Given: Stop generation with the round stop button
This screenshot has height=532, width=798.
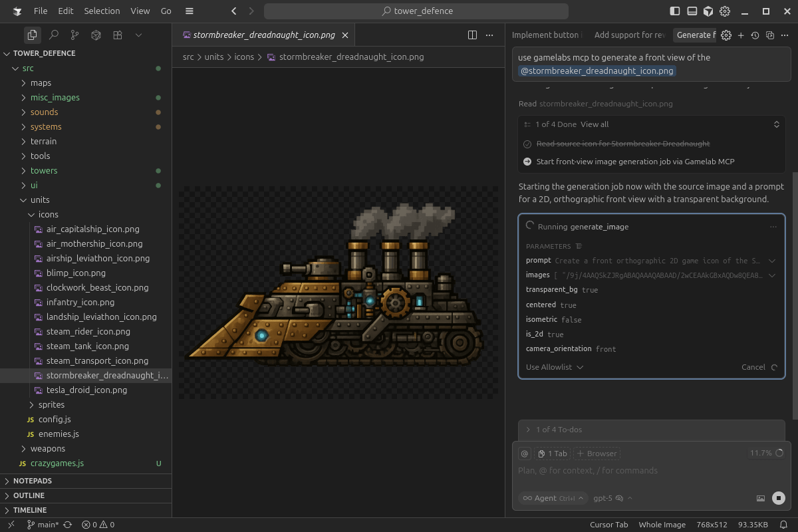Looking at the screenshot, I should [777, 497].
